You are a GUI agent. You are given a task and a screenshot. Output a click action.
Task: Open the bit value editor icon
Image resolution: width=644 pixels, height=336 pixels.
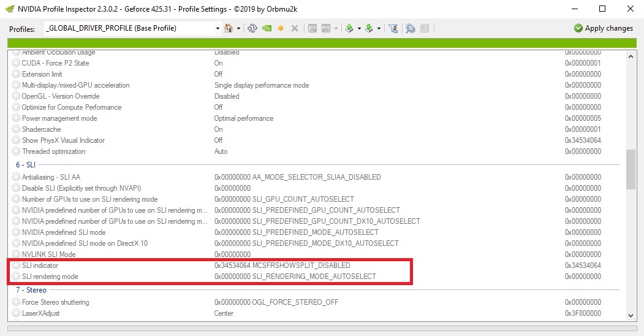pyautogui.click(x=425, y=28)
